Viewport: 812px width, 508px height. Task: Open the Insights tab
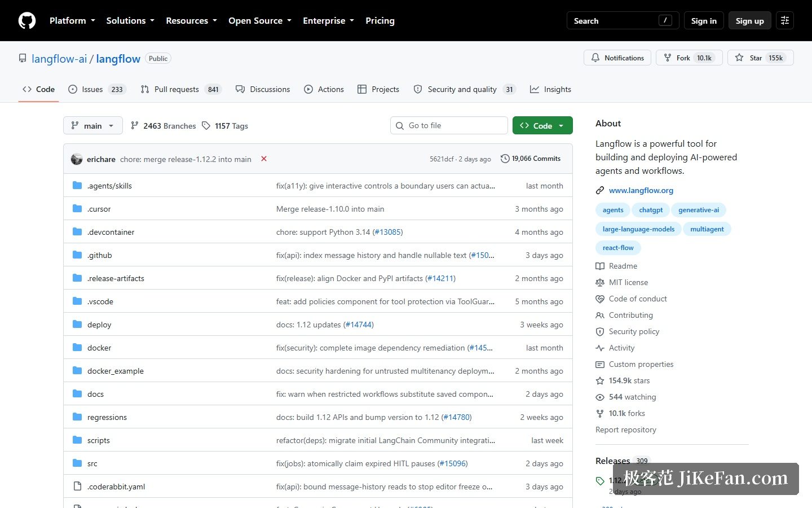[550, 89]
